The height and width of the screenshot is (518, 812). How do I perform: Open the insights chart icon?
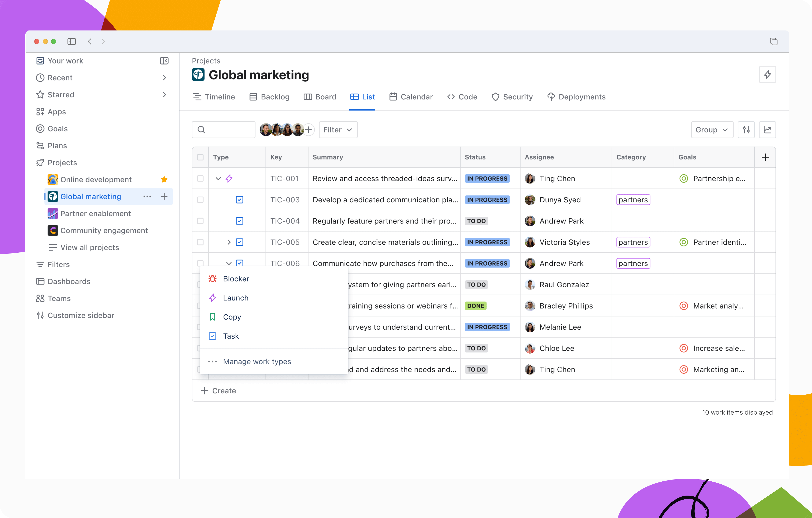click(767, 129)
